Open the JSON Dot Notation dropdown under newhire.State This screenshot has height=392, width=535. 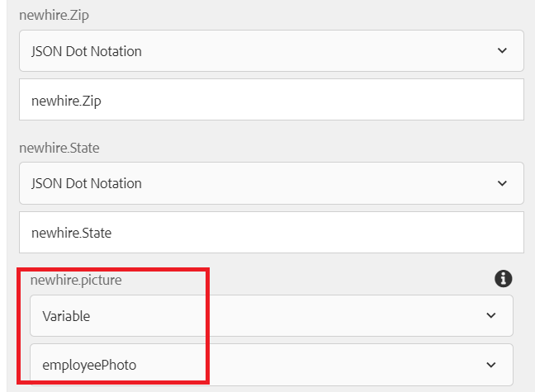coord(272,183)
